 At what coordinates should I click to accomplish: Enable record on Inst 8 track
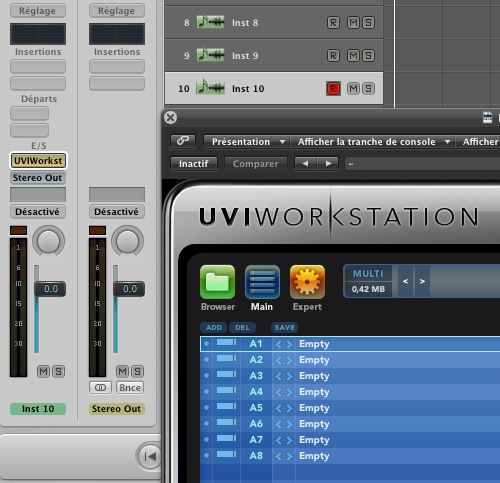tap(333, 23)
